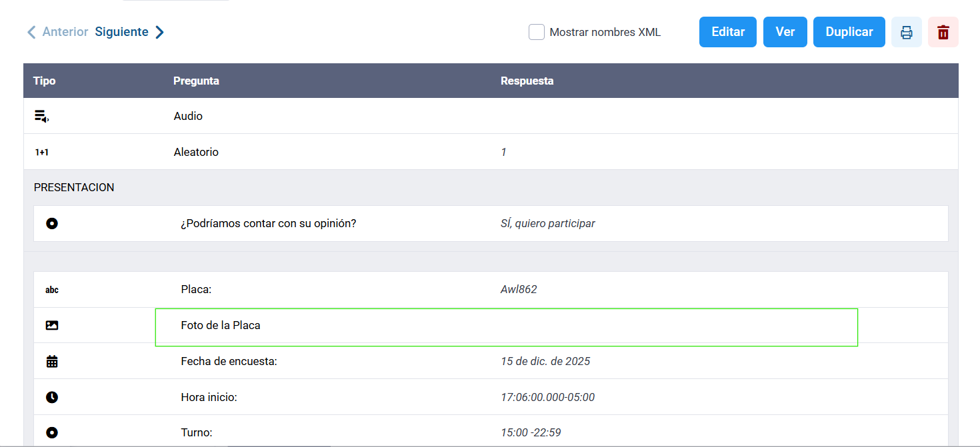Click the radio-type icon beside Turno
Viewport: 980px width, 447px height.
[52, 433]
